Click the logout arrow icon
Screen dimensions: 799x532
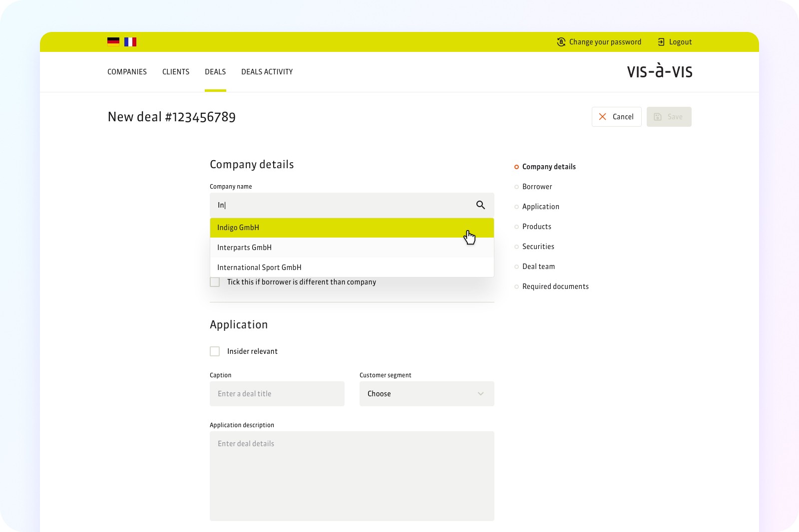[661, 42]
